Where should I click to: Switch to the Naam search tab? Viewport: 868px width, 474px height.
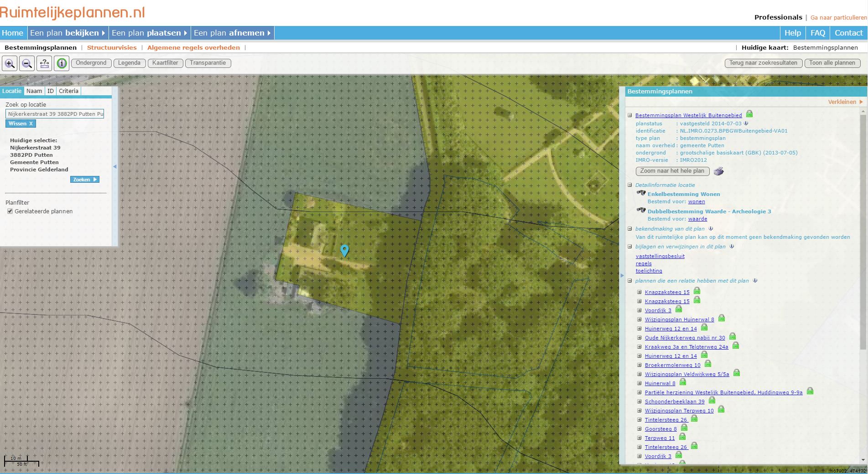click(34, 91)
